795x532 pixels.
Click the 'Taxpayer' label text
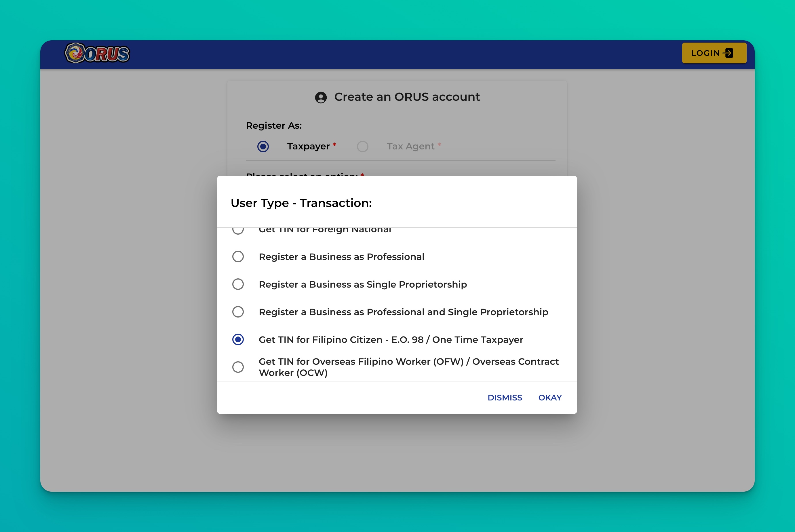click(308, 146)
